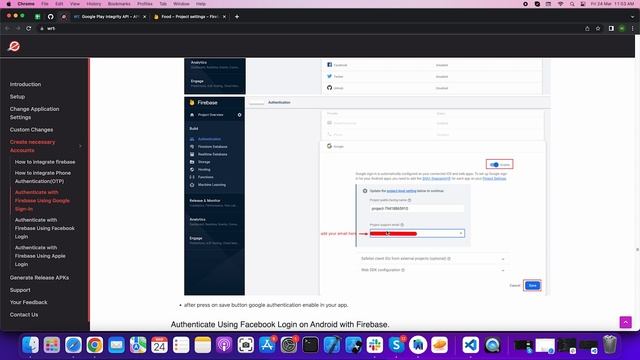
Task: Open Mail from the dock
Action: [x=116, y=345]
